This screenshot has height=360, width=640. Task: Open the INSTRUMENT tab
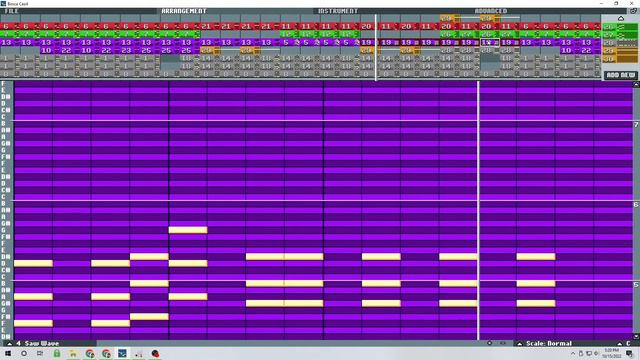[x=338, y=11]
